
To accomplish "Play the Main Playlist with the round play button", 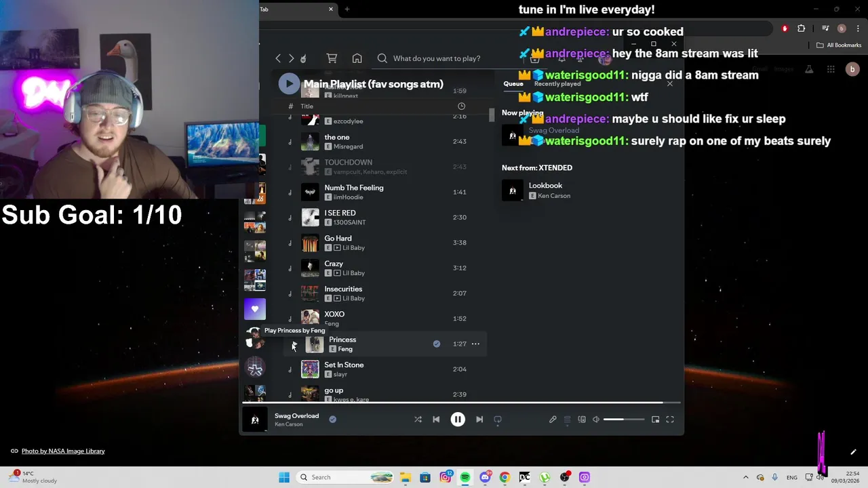I will click(289, 84).
